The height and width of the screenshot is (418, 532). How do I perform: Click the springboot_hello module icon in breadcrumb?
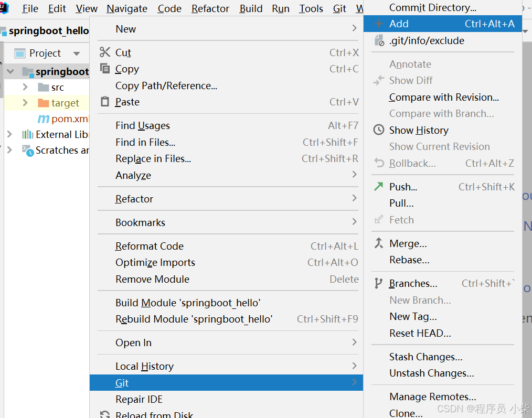[x=3, y=31]
